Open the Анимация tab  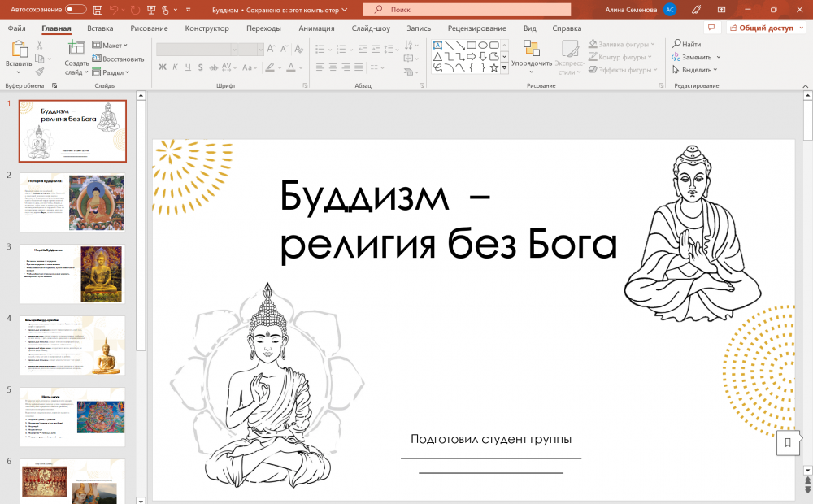pos(316,28)
